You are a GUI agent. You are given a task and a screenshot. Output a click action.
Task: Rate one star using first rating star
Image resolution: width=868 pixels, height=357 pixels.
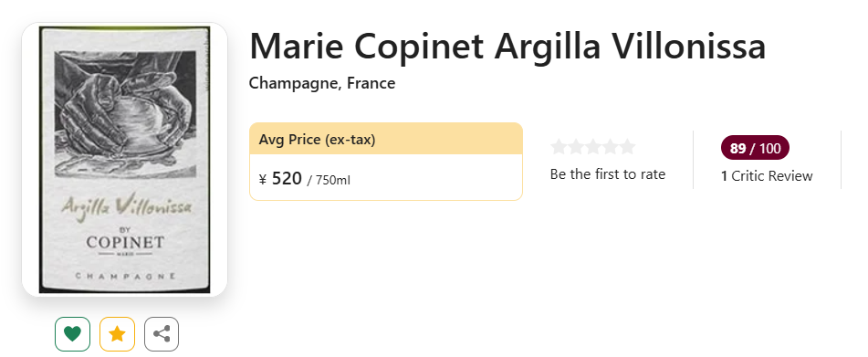tap(559, 147)
